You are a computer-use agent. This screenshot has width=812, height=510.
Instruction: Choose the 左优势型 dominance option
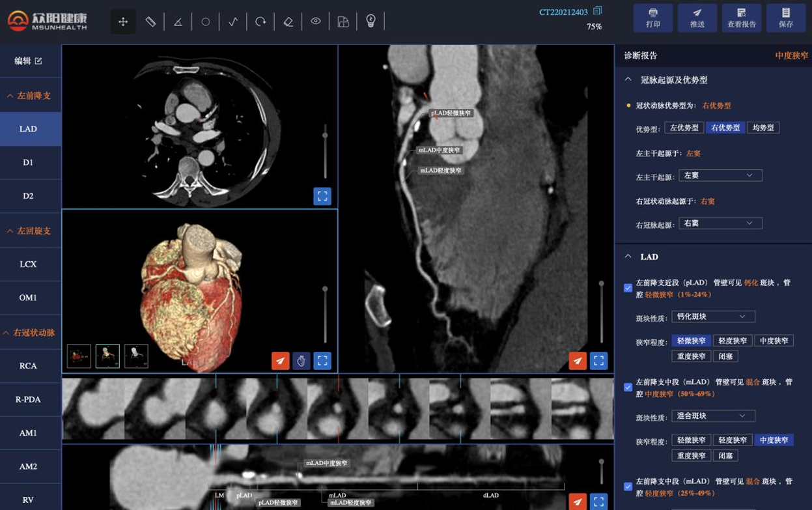coord(684,128)
